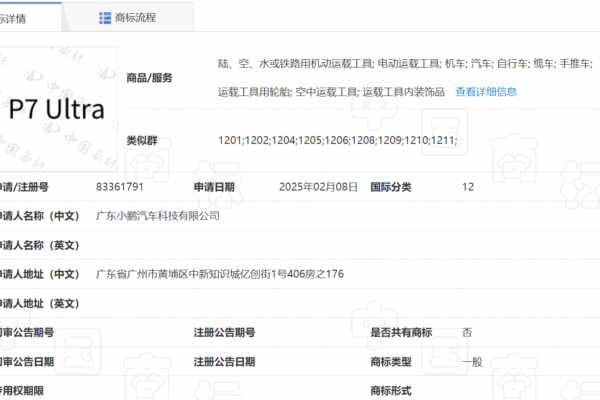The height and width of the screenshot is (400, 600).
Task: Select the registration number 83361791
Action: click(x=120, y=187)
